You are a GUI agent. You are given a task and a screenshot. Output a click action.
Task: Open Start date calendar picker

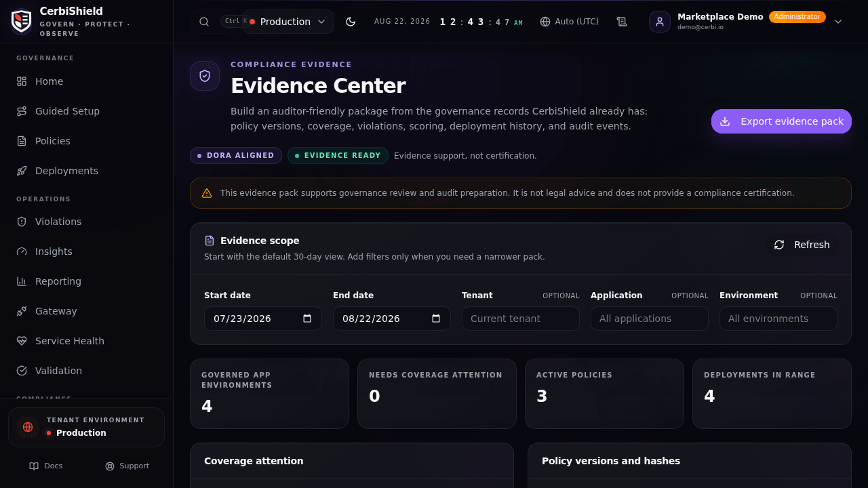click(307, 319)
